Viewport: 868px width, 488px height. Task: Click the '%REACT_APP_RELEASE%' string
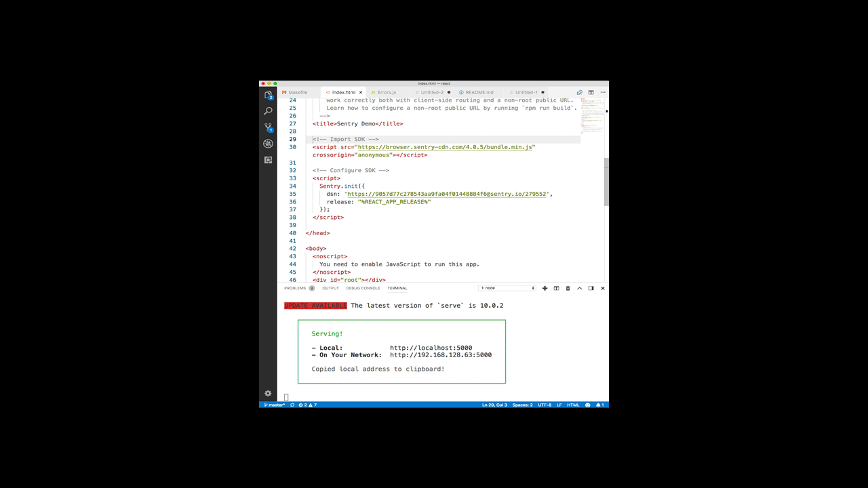coord(394,202)
